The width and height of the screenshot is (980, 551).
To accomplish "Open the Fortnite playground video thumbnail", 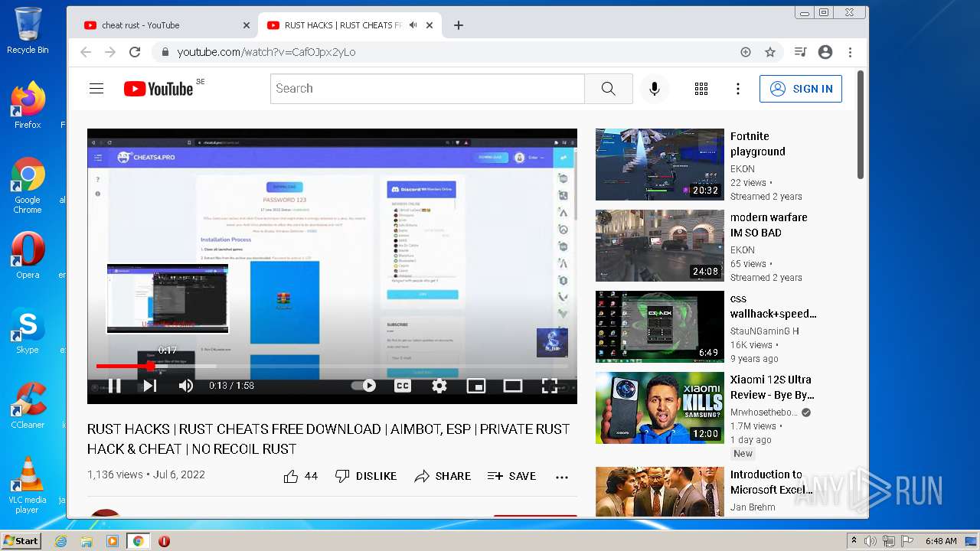I will (660, 165).
